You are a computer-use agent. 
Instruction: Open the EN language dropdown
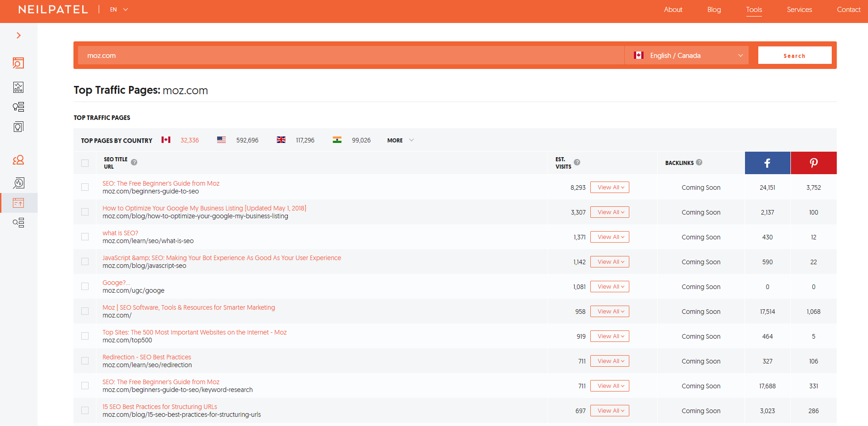[x=119, y=10]
